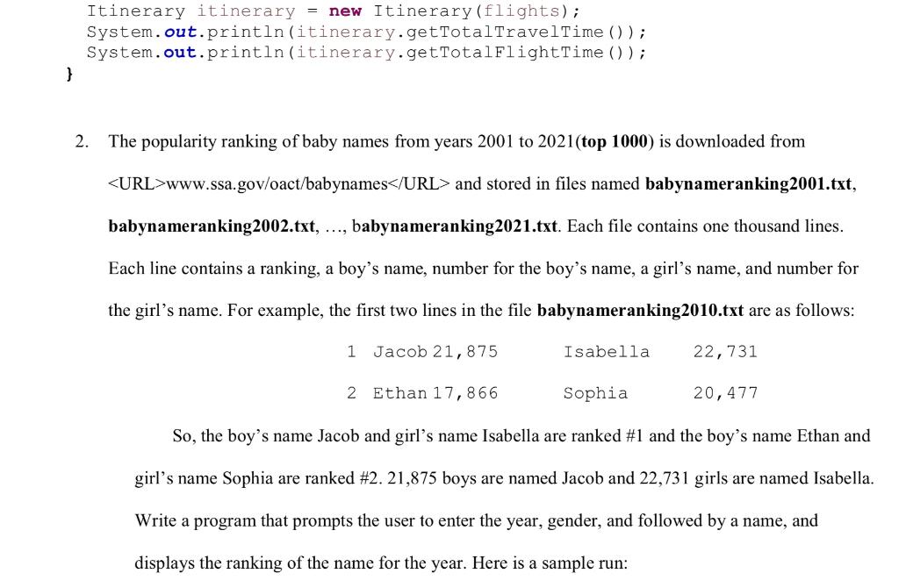Click the line starting 'So, the boy's name Jacob'
The height and width of the screenshot is (588, 899).
(521, 436)
